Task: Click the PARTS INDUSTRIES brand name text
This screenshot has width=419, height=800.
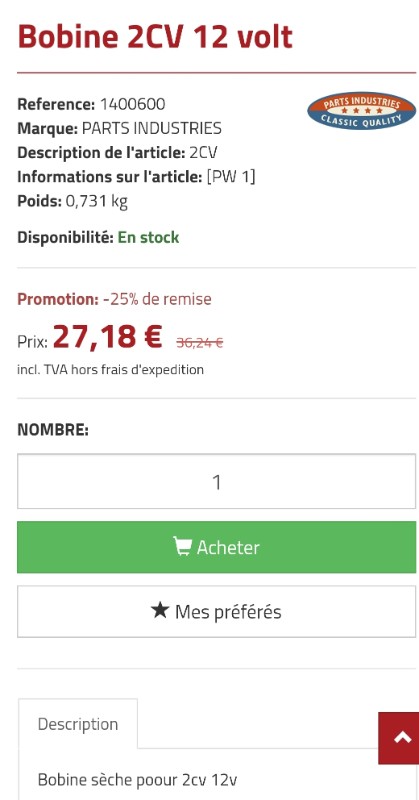Action: click(x=152, y=129)
